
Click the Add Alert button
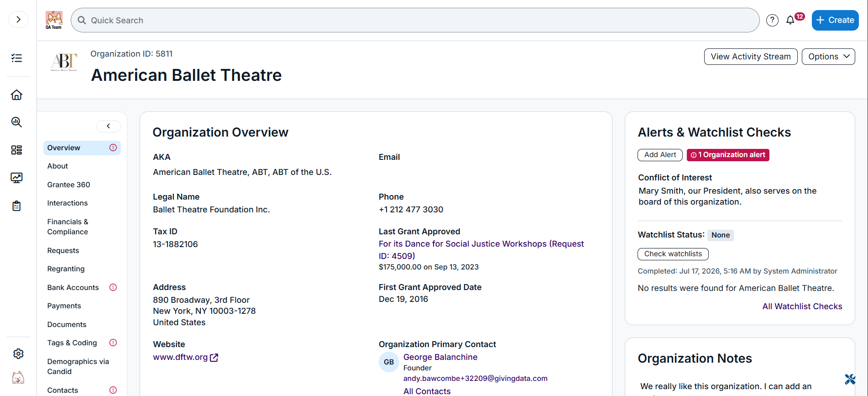[x=660, y=155]
